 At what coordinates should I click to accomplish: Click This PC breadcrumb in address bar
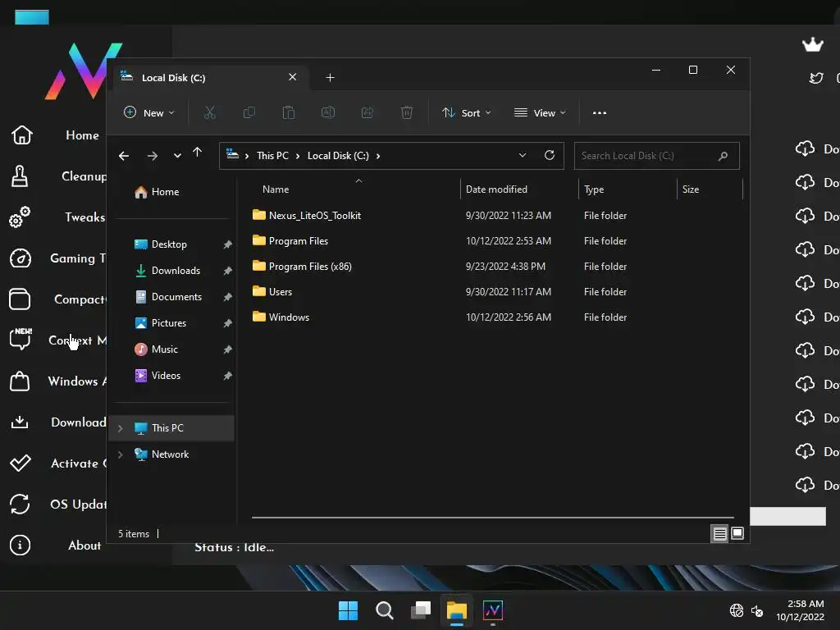tap(272, 156)
